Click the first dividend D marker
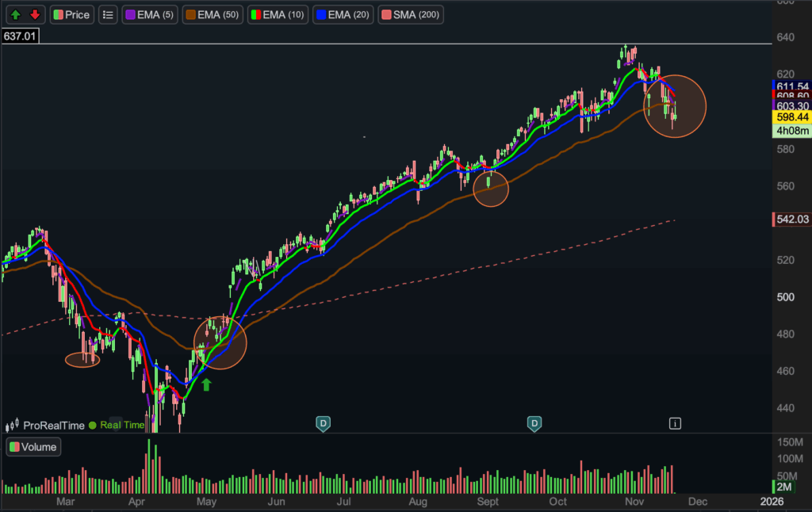Screen dimensions: 812x512 pos(323,423)
